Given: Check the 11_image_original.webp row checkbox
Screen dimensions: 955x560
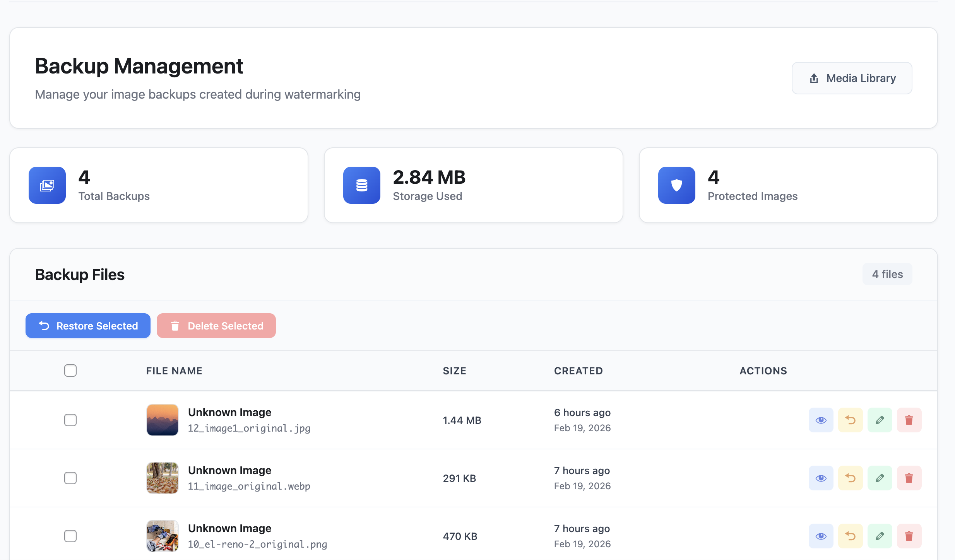Looking at the screenshot, I should 70,478.
